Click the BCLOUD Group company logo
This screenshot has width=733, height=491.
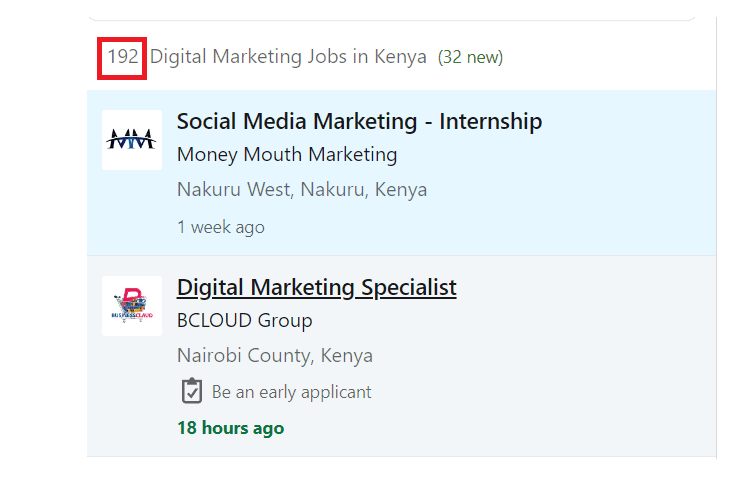(x=131, y=306)
